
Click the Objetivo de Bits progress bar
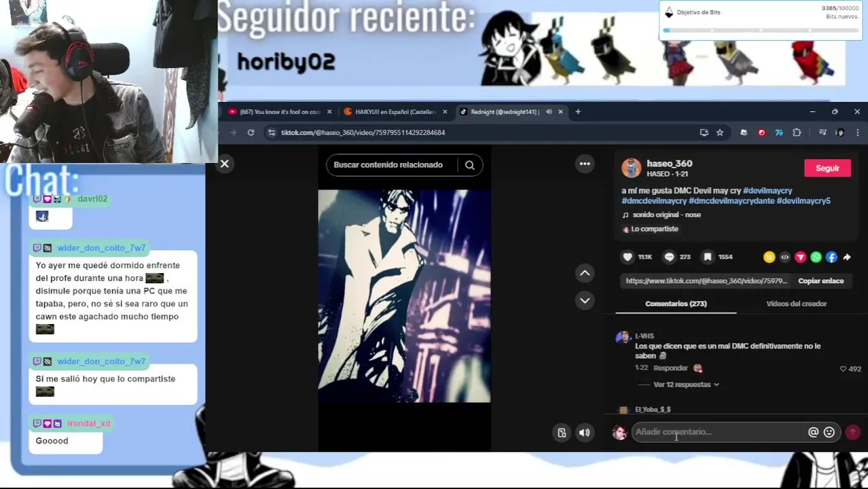coord(761,31)
